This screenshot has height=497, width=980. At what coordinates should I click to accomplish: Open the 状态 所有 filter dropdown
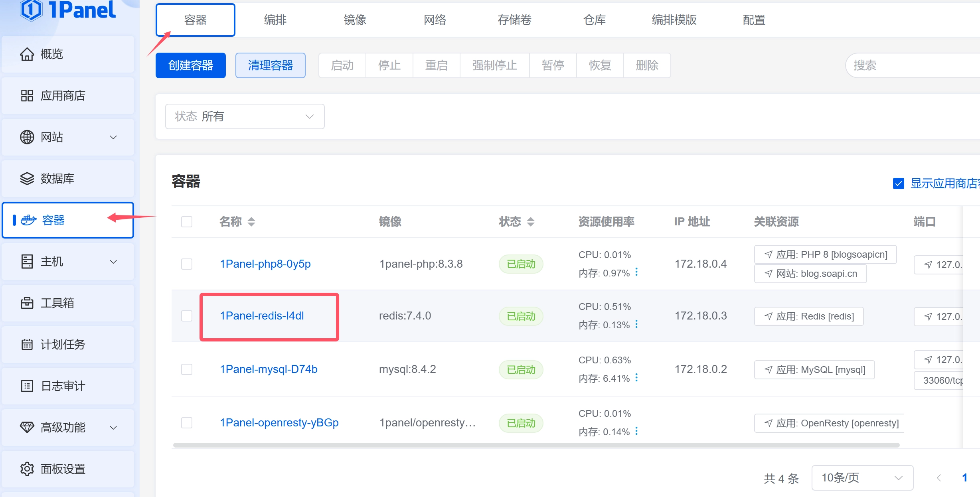245,116
